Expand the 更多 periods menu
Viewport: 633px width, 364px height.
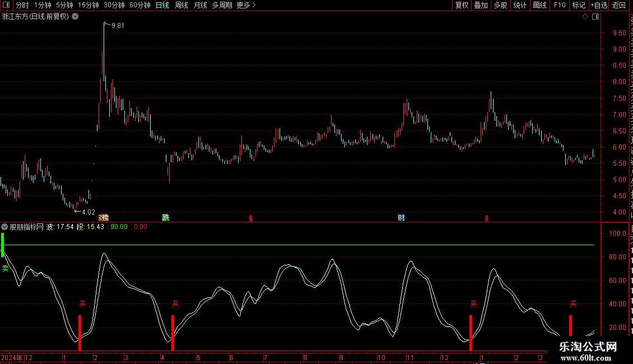[246, 5]
